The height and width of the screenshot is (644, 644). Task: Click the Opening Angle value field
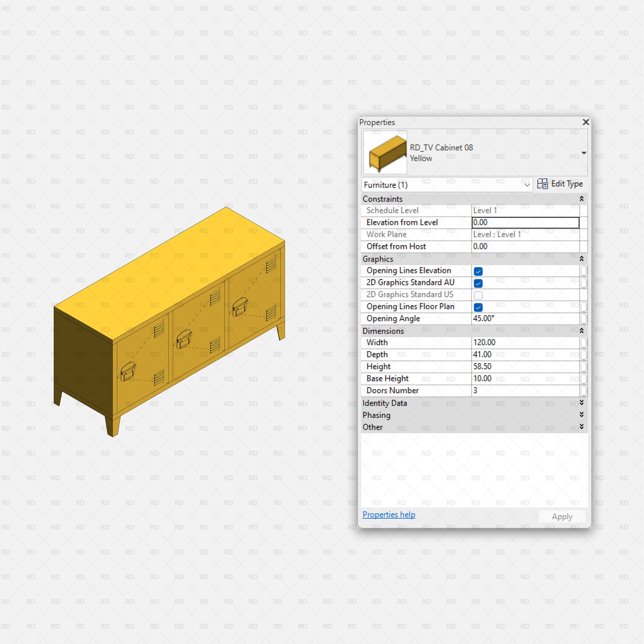(x=525, y=318)
